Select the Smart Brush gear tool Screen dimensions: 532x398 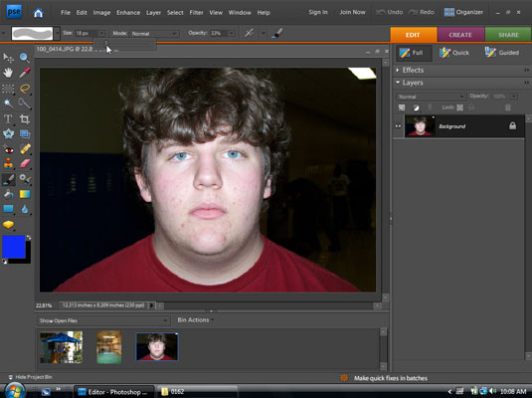25,179
